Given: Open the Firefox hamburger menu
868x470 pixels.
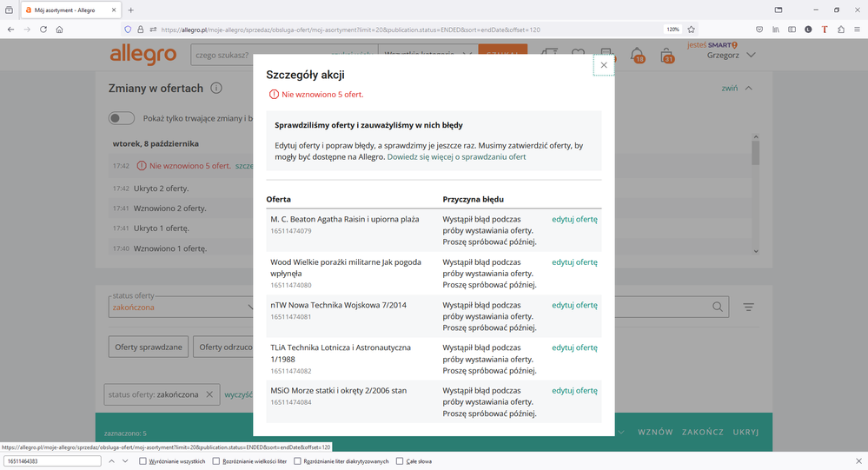Looking at the screenshot, I should pos(857,30).
